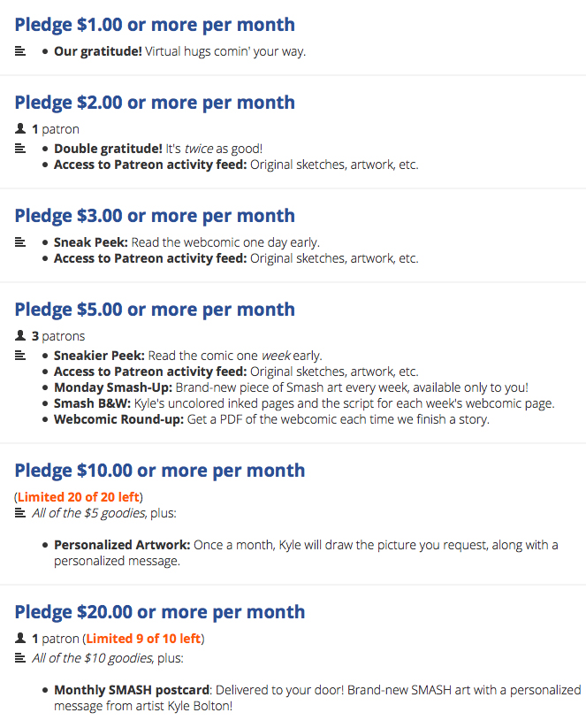
Task: Open the Pledge $10.00 or more per month tier
Action: coord(160,471)
